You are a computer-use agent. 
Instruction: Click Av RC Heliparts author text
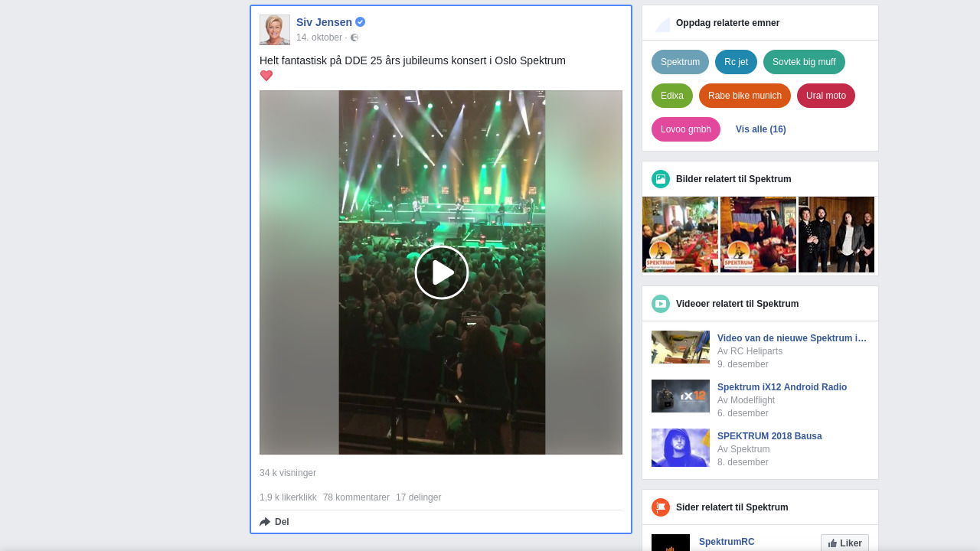point(750,351)
